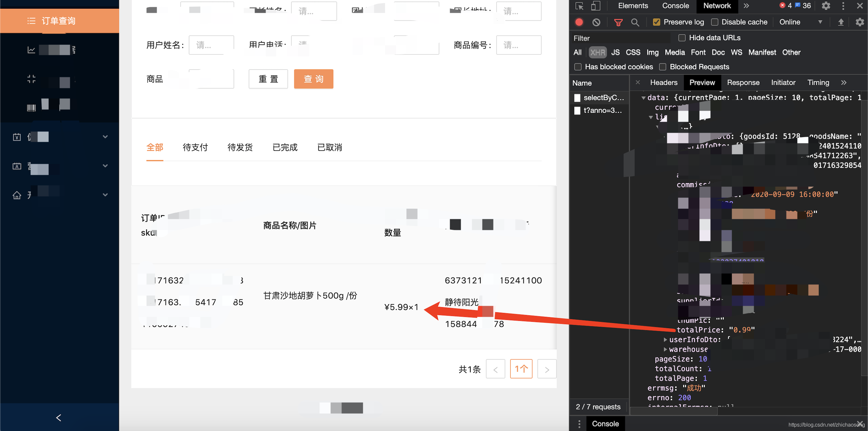Image resolution: width=868 pixels, height=431 pixels.
Task: Collapse the data object tree node
Action: coord(643,98)
